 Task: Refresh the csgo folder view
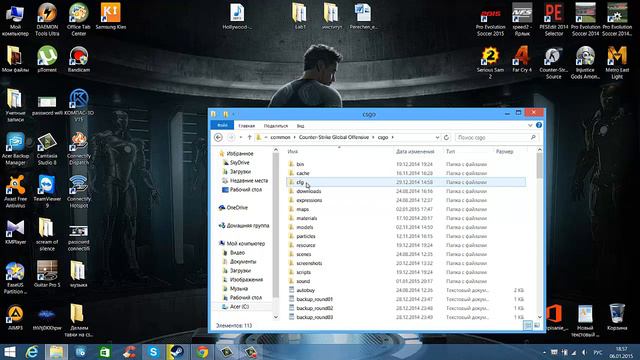tap(446, 138)
